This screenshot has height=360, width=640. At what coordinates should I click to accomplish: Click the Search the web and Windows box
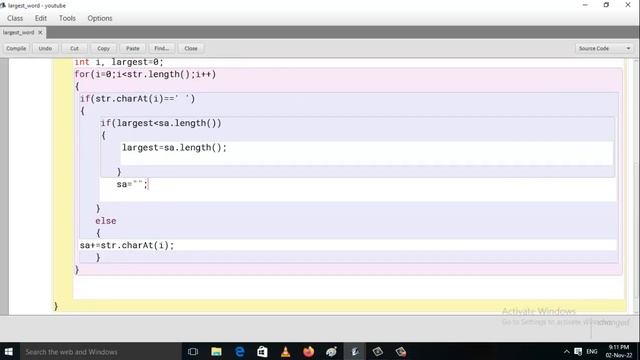coord(100,351)
